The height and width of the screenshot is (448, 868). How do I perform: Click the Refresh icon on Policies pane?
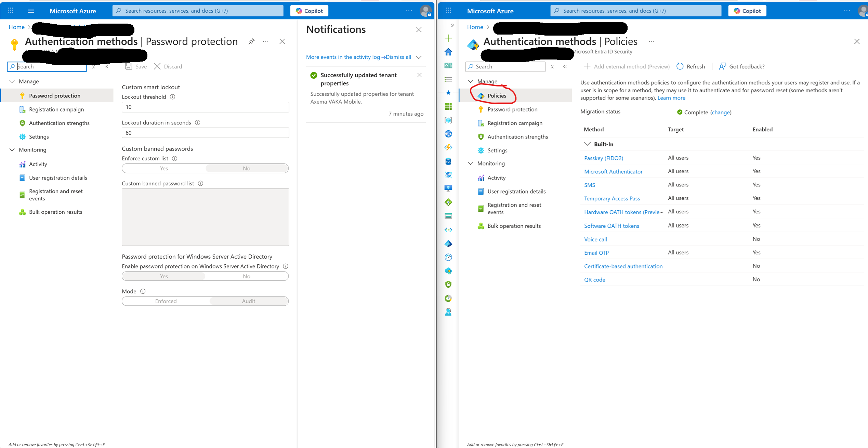pyautogui.click(x=680, y=66)
